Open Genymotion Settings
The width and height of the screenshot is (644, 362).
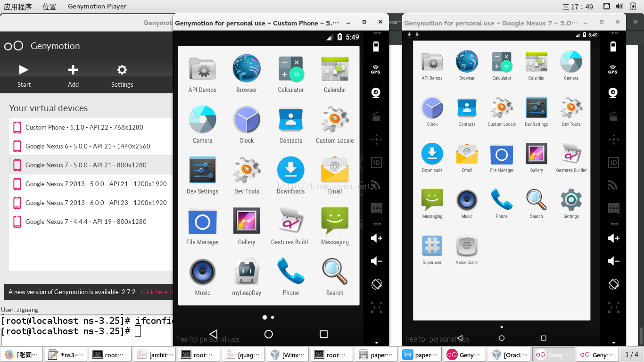pyautogui.click(x=122, y=76)
